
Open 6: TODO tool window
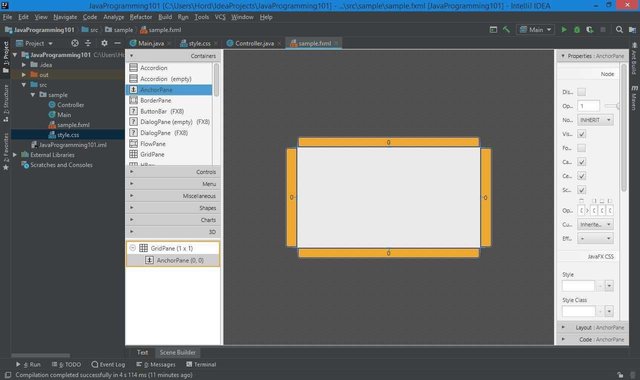[66, 364]
